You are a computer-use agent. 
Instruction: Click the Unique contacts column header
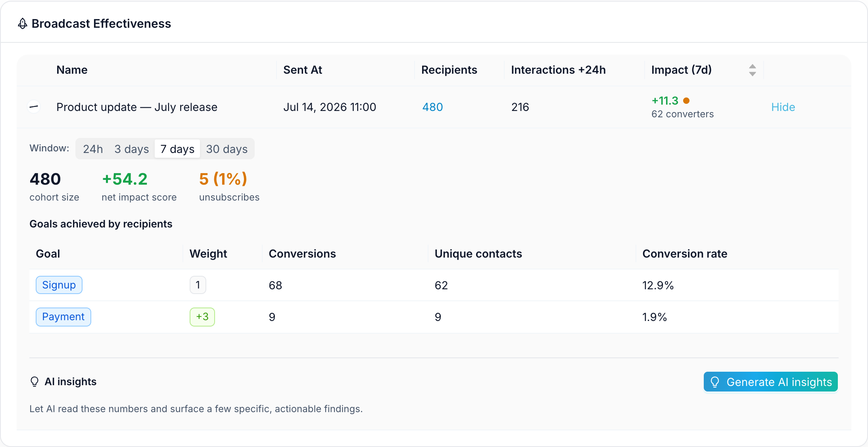click(478, 254)
